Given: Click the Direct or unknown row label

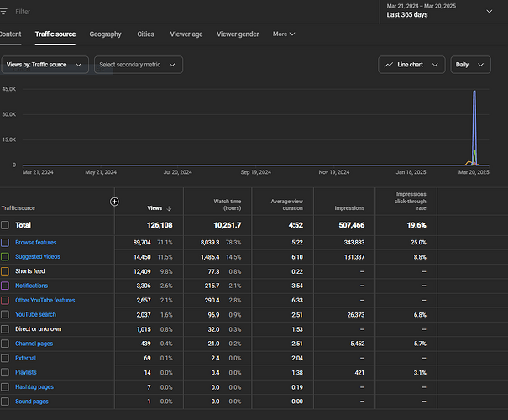Looking at the screenshot, I should click(x=39, y=329).
